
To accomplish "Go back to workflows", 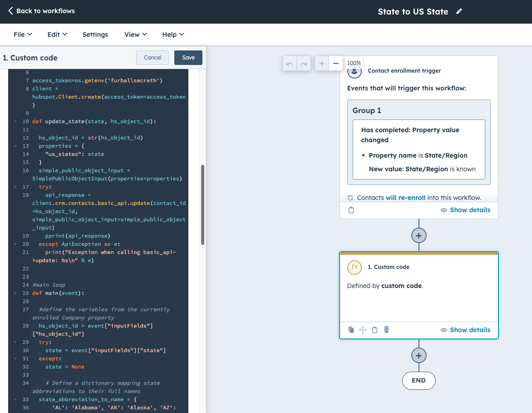I will click(41, 11).
